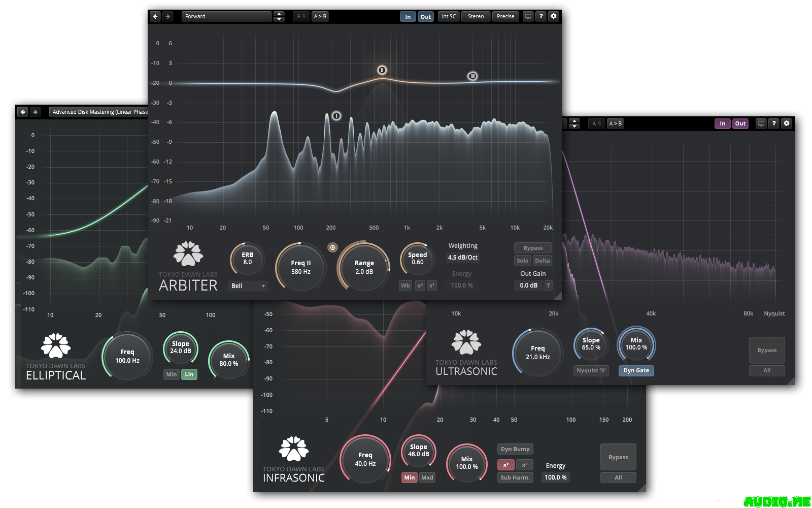Click the Range 2.0 dB knob
Screen dimensions: 812x508
(x=364, y=267)
